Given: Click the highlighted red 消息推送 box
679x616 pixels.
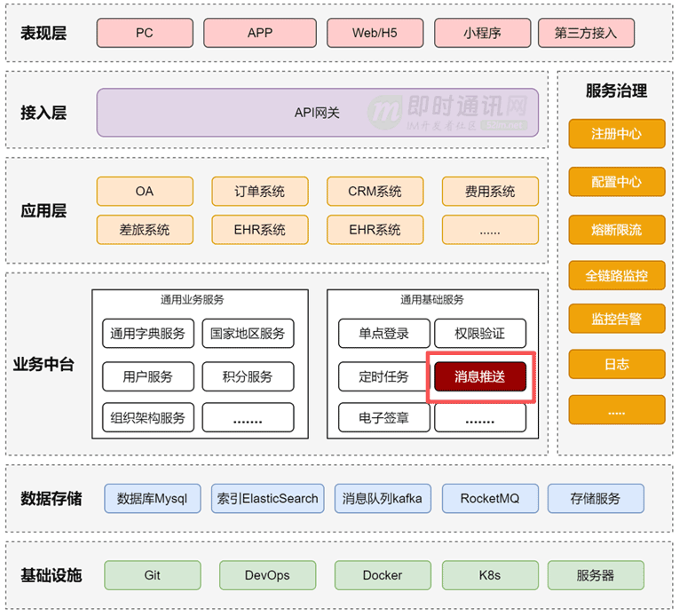Looking at the screenshot, I should coord(480,376).
